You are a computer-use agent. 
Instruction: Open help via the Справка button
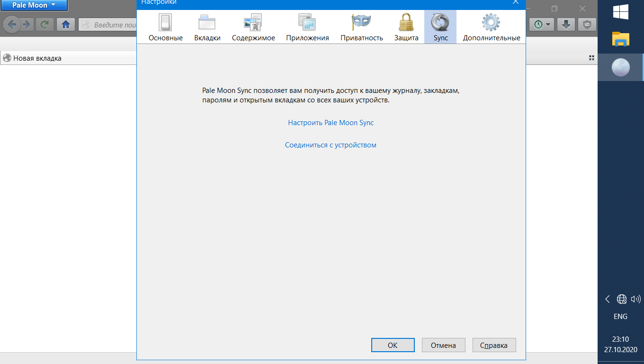point(494,345)
